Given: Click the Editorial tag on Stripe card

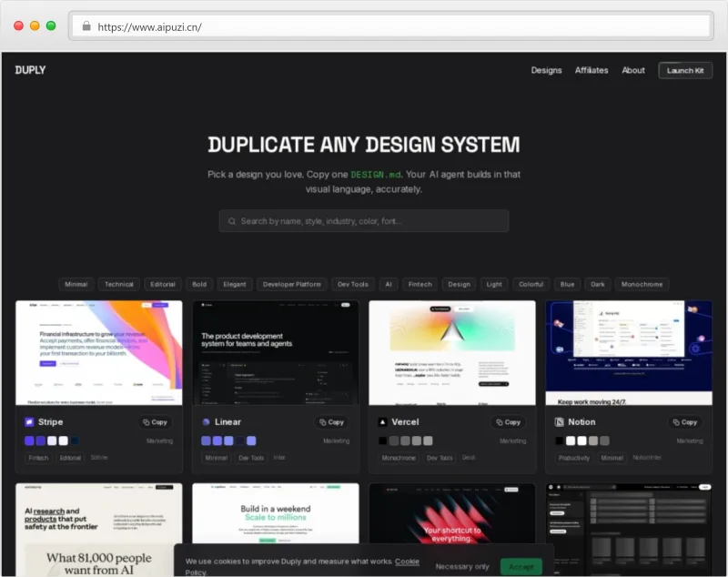Looking at the screenshot, I should click(x=70, y=458).
